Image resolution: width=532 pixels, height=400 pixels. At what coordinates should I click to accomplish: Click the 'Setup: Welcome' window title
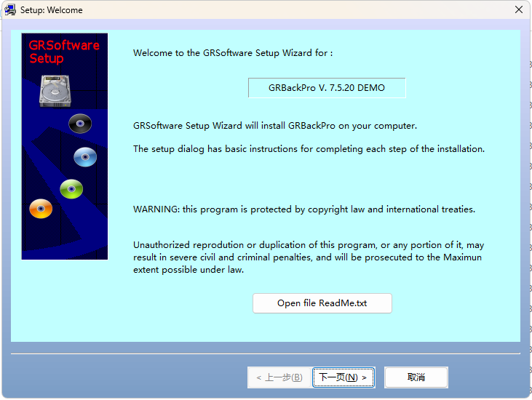coord(51,10)
